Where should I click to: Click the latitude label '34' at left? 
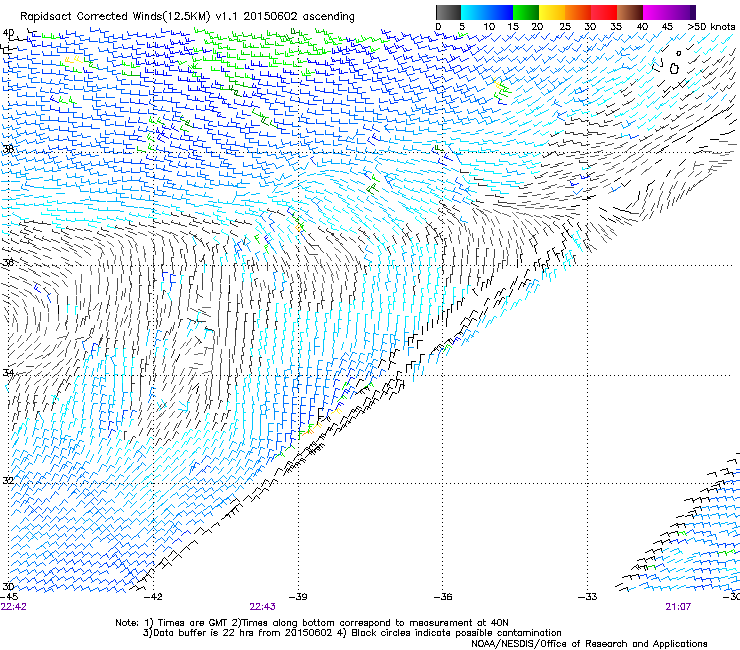(x=8, y=372)
